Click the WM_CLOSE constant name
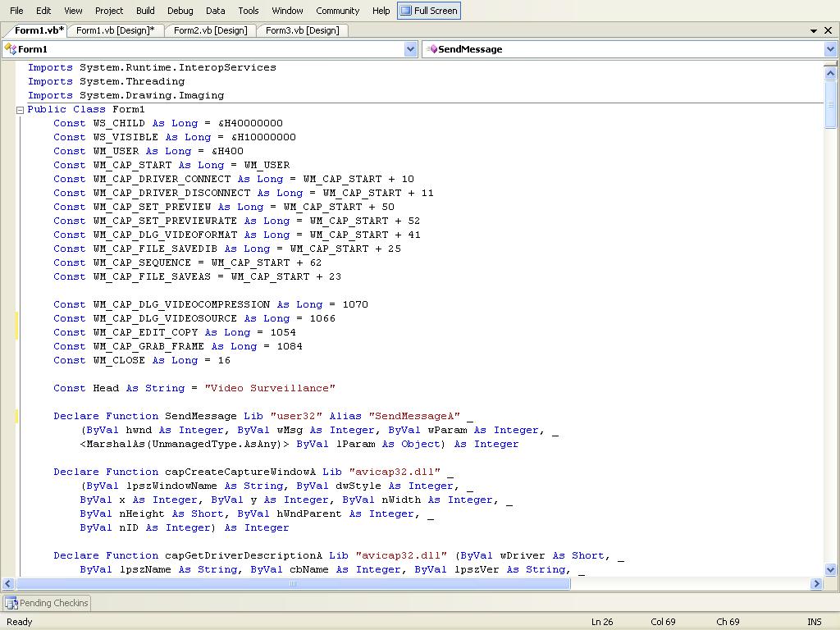The image size is (840, 630). [119, 361]
